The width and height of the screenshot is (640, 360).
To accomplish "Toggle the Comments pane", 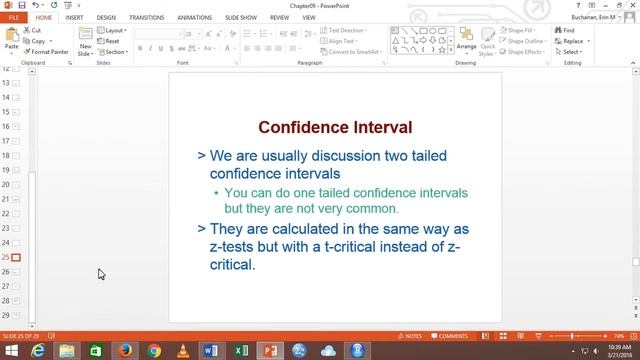I will [x=449, y=336].
